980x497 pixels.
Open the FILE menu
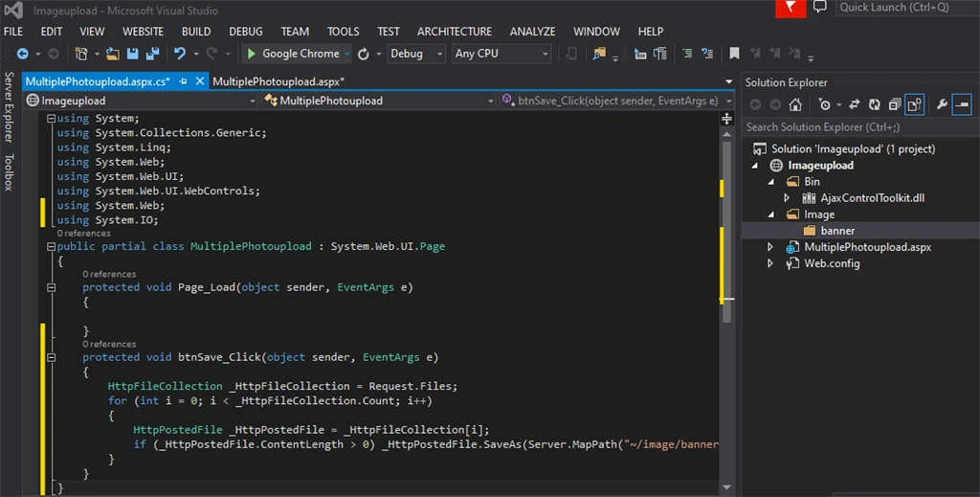[13, 32]
